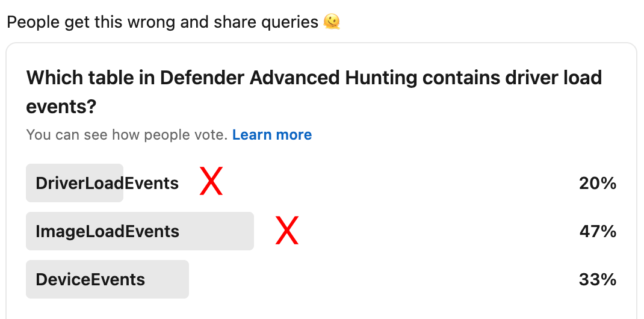
Task: Click the DriverLoadEvents label text
Action: (107, 183)
